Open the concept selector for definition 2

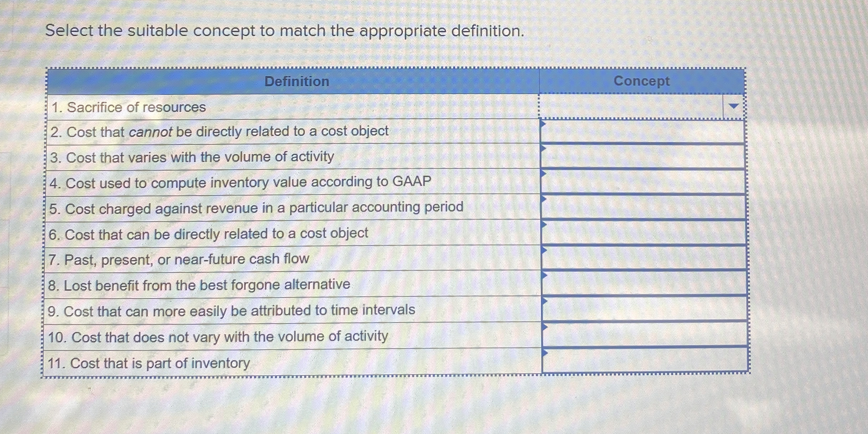click(640, 132)
